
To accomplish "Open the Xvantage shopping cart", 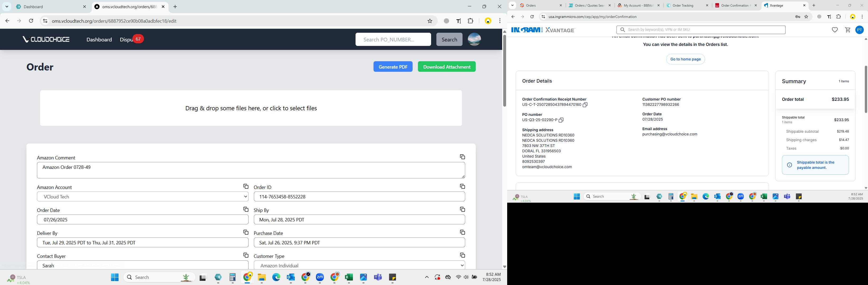I will (x=847, y=30).
